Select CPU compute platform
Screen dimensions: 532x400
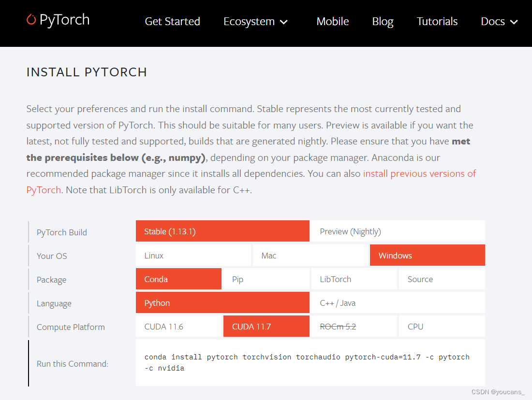click(442, 327)
